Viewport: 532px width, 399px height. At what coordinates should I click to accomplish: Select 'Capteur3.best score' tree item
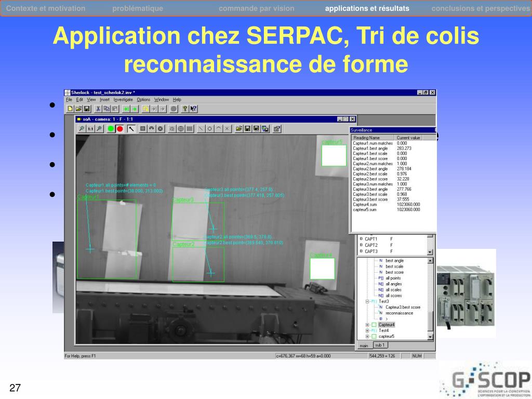[403, 308]
